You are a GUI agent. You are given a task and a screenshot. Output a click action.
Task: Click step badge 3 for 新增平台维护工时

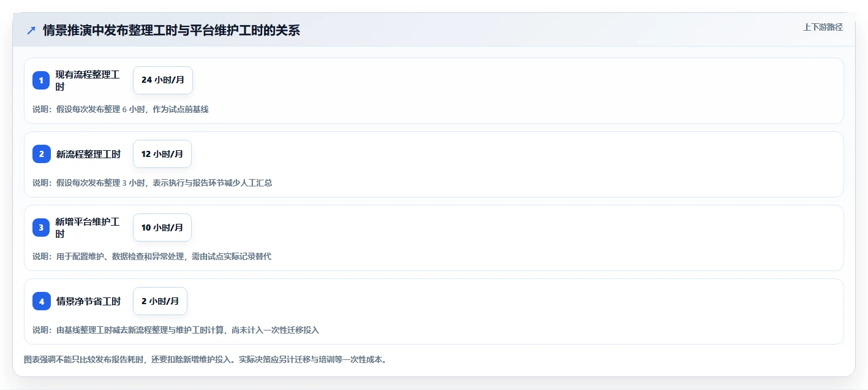41,227
